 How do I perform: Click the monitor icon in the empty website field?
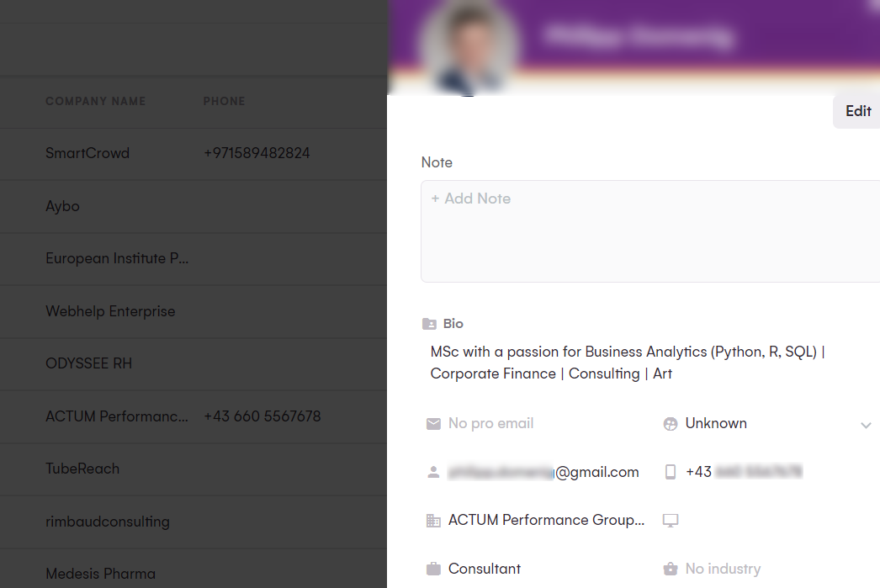click(x=671, y=521)
